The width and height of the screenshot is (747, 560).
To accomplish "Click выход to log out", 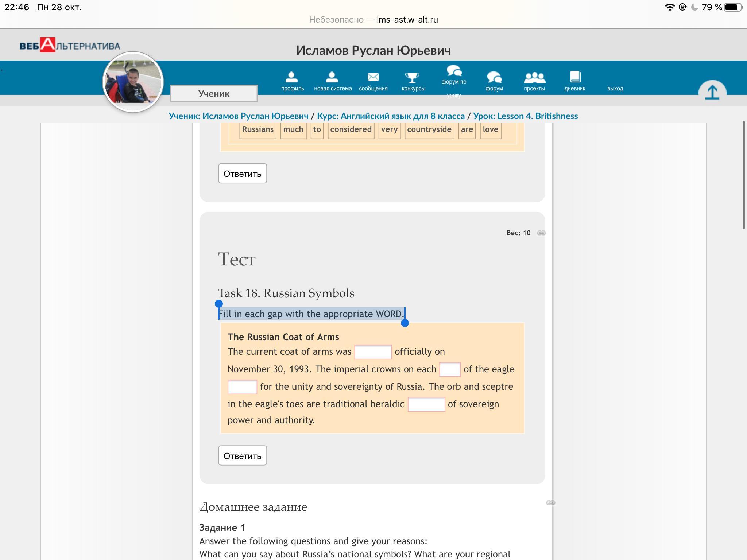I will pyautogui.click(x=615, y=88).
